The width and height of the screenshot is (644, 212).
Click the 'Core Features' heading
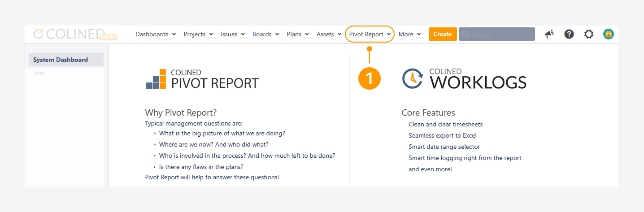click(428, 113)
